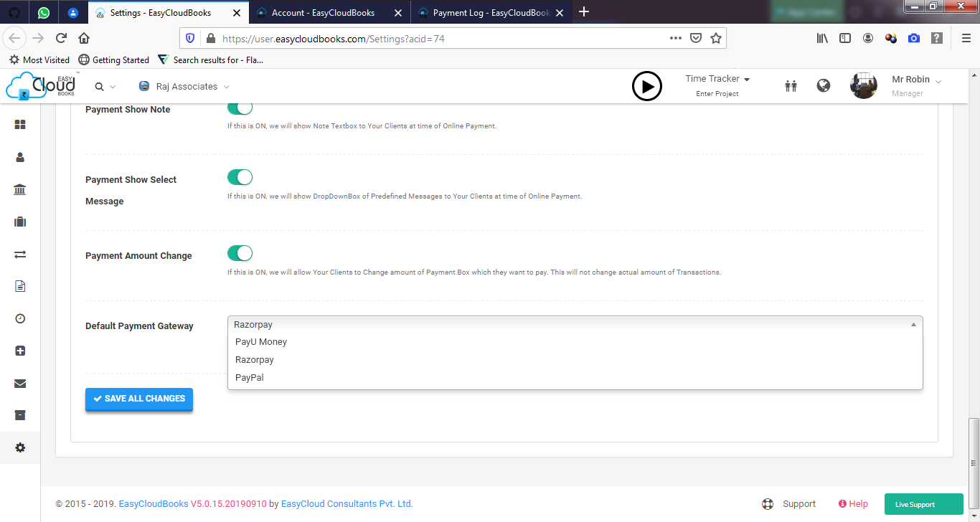Viewport: 980px width, 522px height.
Task: Toggle the Payment Amount Change switch
Action: click(x=240, y=253)
